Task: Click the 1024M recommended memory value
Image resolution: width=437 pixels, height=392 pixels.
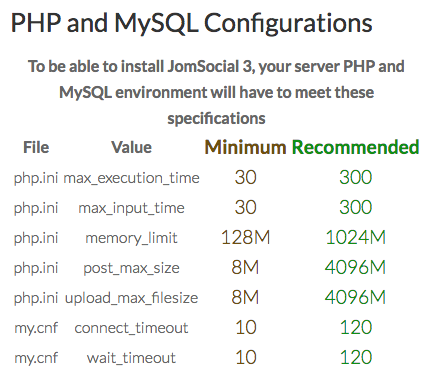Action: pyautogui.click(x=355, y=238)
